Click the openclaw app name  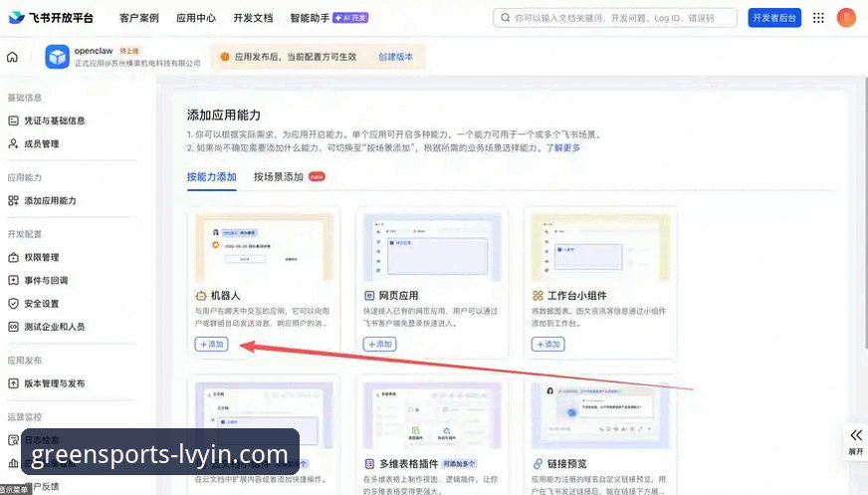tap(94, 51)
